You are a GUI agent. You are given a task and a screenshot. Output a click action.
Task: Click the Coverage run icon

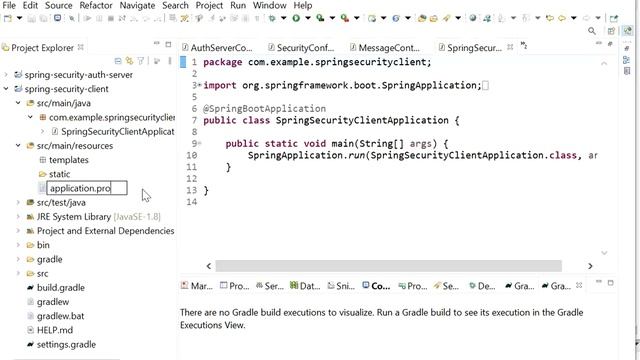[320, 18]
